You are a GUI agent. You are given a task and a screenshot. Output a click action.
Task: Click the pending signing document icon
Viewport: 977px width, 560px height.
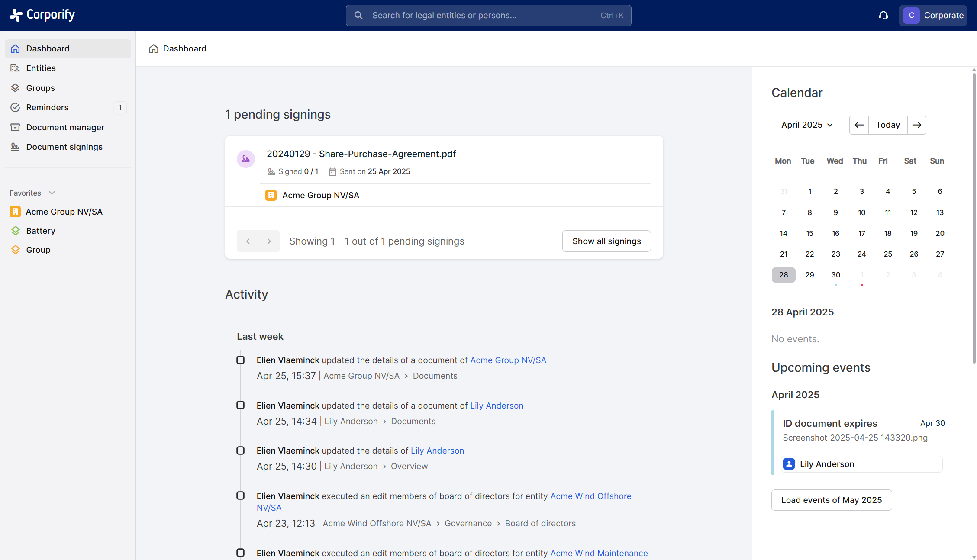point(246,159)
